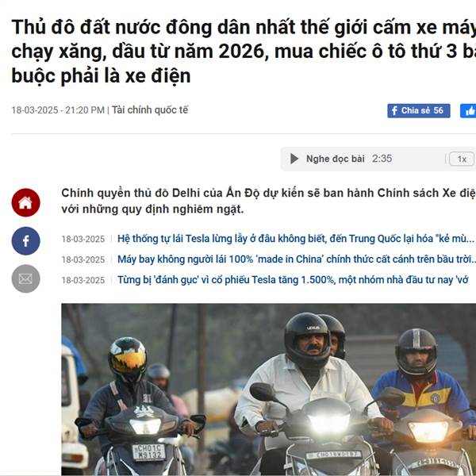This screenshot has height=476, width=476.
Task: Click the lead paragraph about Delhi's EV policy
Action: tap(269, 201)
